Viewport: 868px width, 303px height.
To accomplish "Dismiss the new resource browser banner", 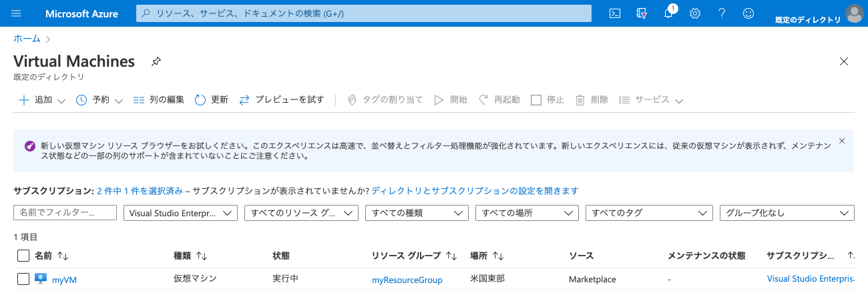I will (841, 141).
